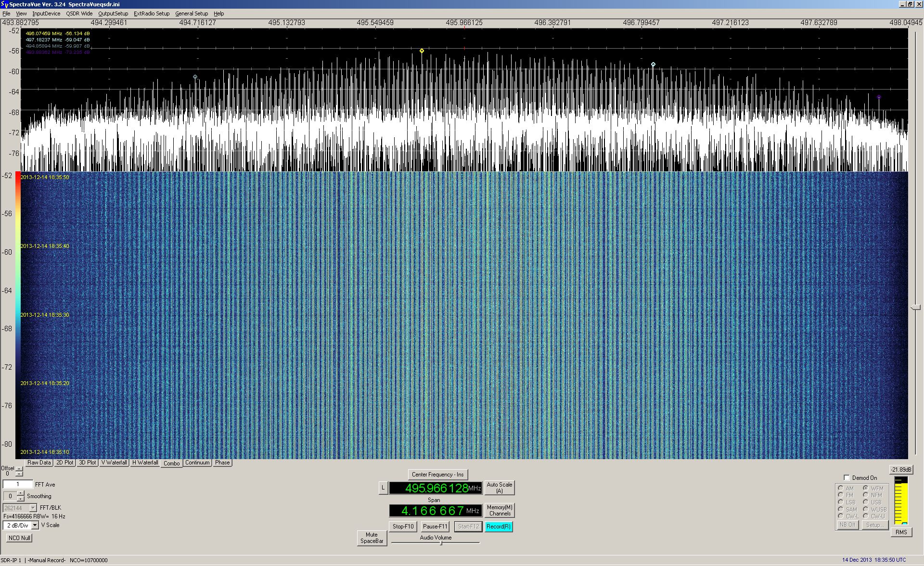Viewport: 924px width, 566px height.
Task: Click the FFT Ave input field
Action: (18, 484)
